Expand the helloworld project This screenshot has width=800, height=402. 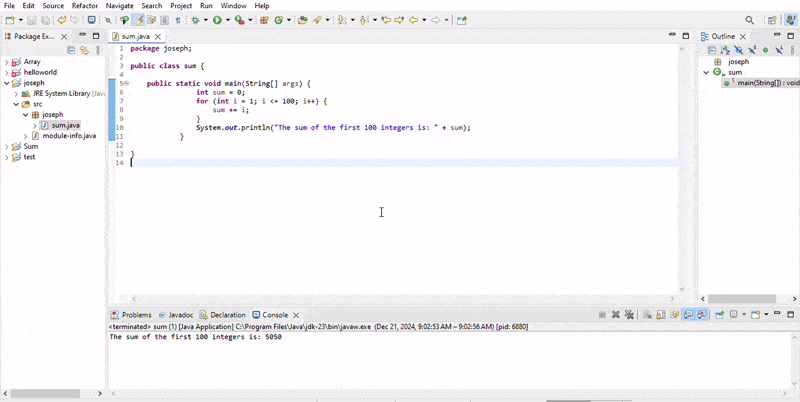tap(7, 72)
